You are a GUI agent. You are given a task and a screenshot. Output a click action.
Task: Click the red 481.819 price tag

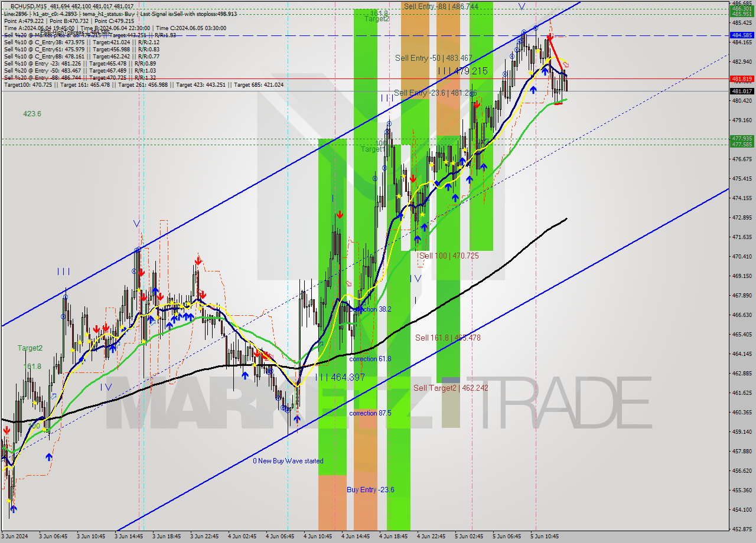742,78
